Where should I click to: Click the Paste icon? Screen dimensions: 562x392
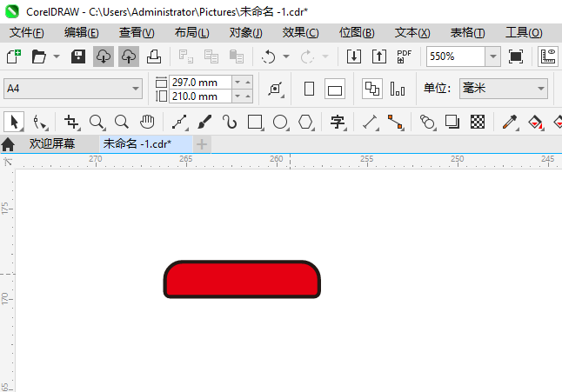[x=237, y=56]
